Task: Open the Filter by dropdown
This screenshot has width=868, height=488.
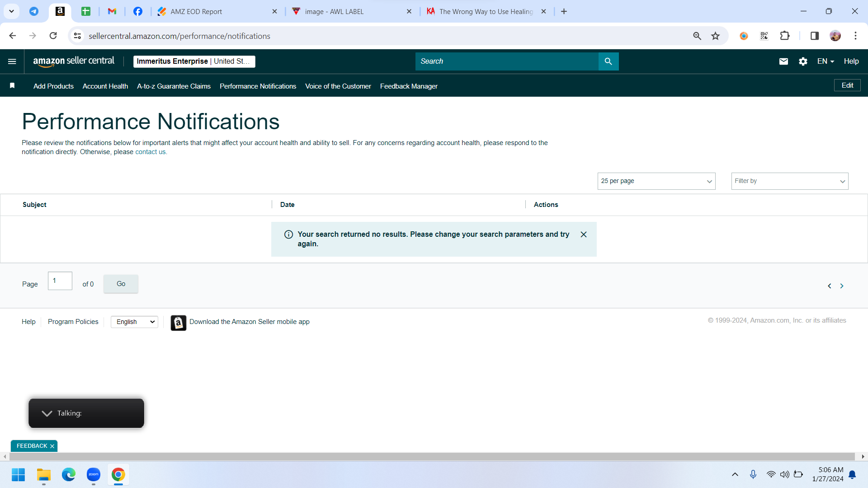Action: point(790,181)
